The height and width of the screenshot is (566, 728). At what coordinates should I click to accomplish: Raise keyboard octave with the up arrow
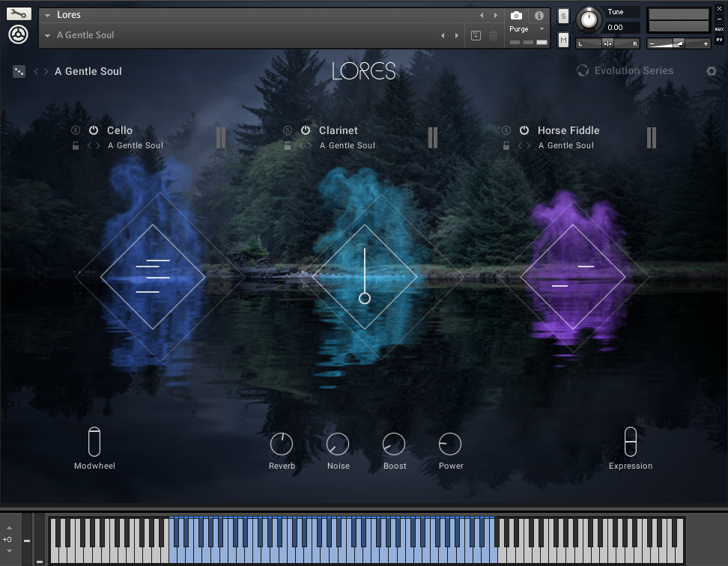click(9, 528)
